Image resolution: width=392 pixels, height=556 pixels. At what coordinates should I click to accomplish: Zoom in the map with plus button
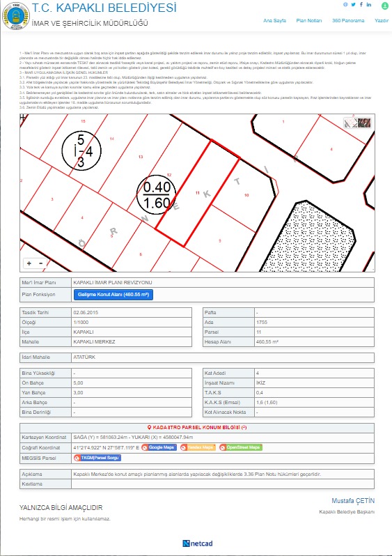pos(29,263)
